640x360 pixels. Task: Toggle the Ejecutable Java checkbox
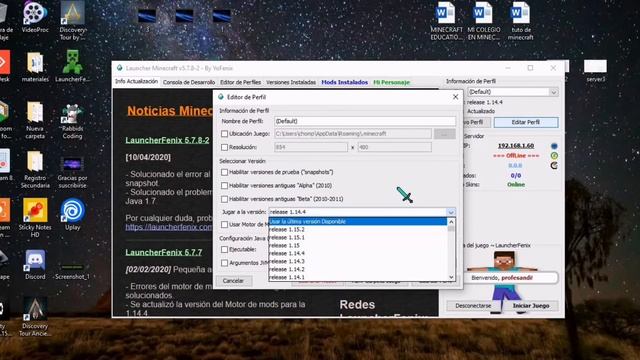(224, 249)
